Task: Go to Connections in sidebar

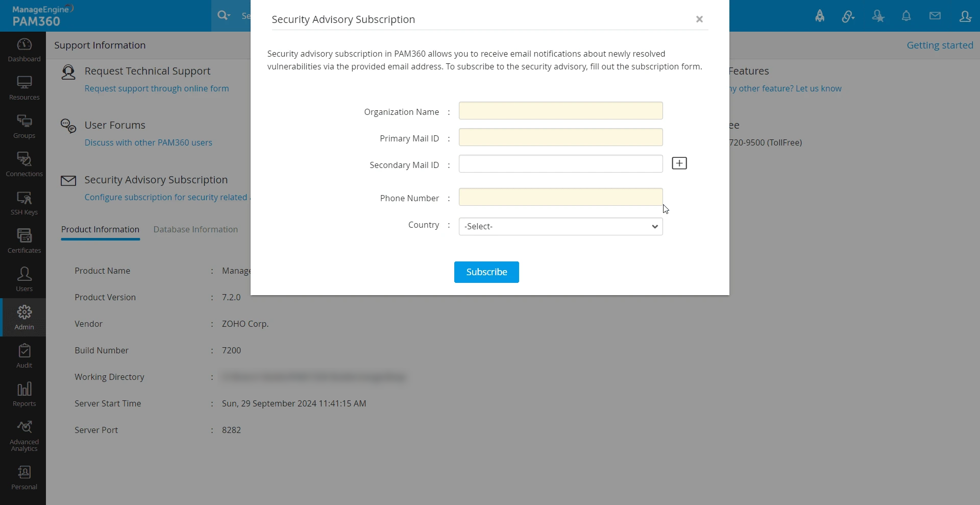Action: [x=24, y=164]
